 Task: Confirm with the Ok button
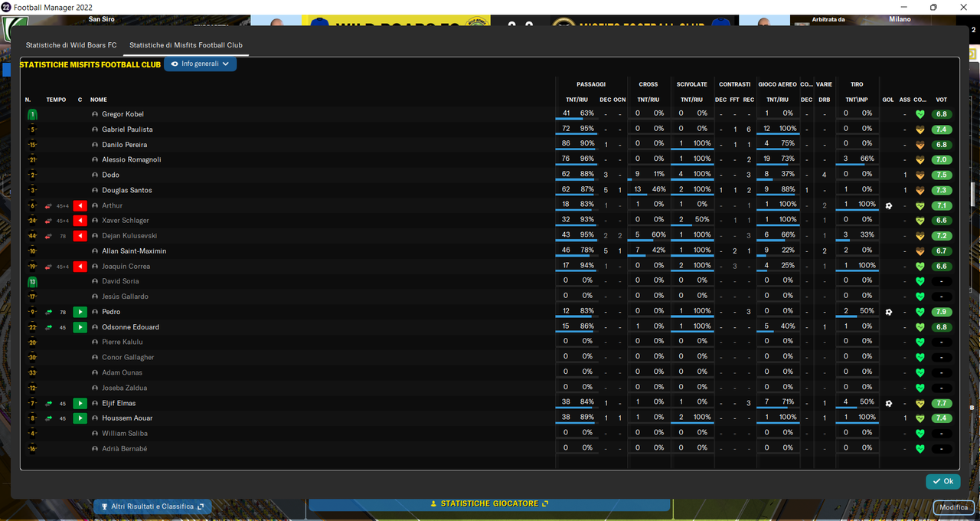pyautogui.click(x=943, y=481)
